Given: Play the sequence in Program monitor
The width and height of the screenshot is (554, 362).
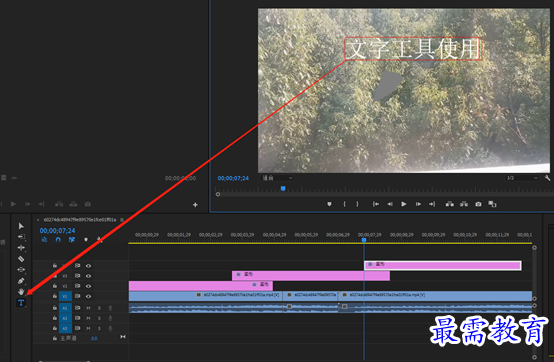Looking at the screenshot, I should point(403,204).
